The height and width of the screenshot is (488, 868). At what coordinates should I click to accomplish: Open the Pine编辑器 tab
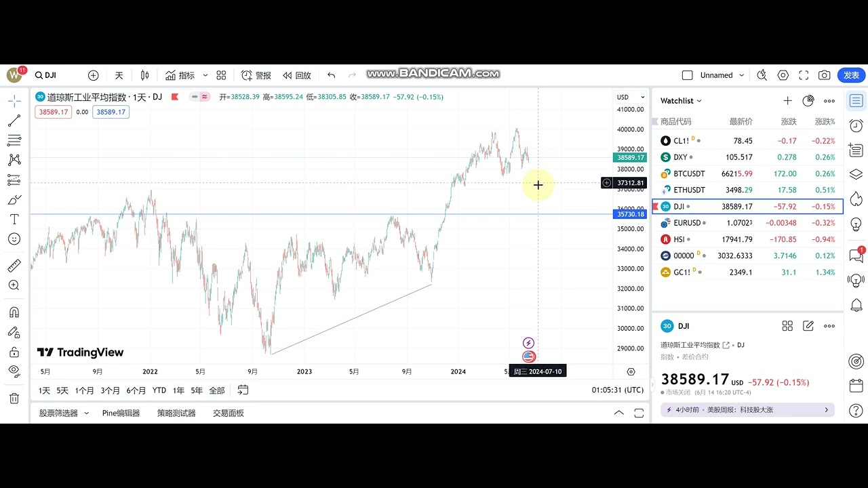click(121, 413)
